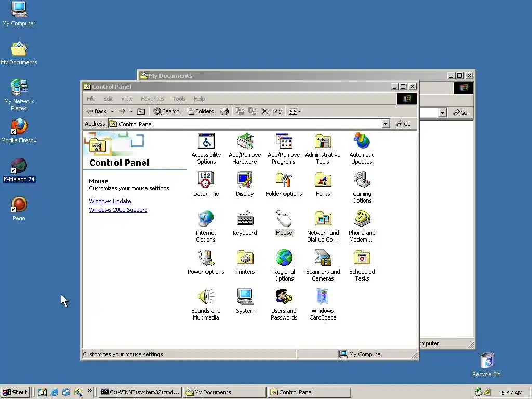Image resolution: width=532 pixels, height=399 pixels.
Task: Open the Favorites menu
Action: tap(152, 99)
